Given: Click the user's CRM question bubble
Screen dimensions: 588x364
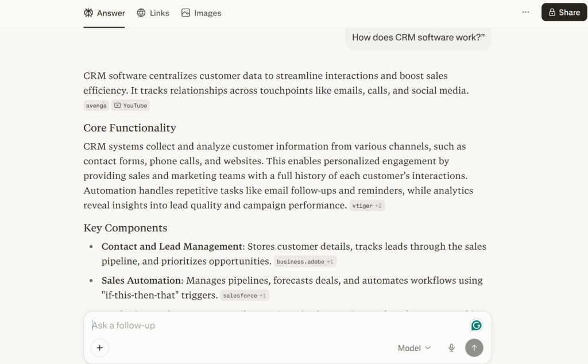Looking at the screenshot, I should (418, 37).
